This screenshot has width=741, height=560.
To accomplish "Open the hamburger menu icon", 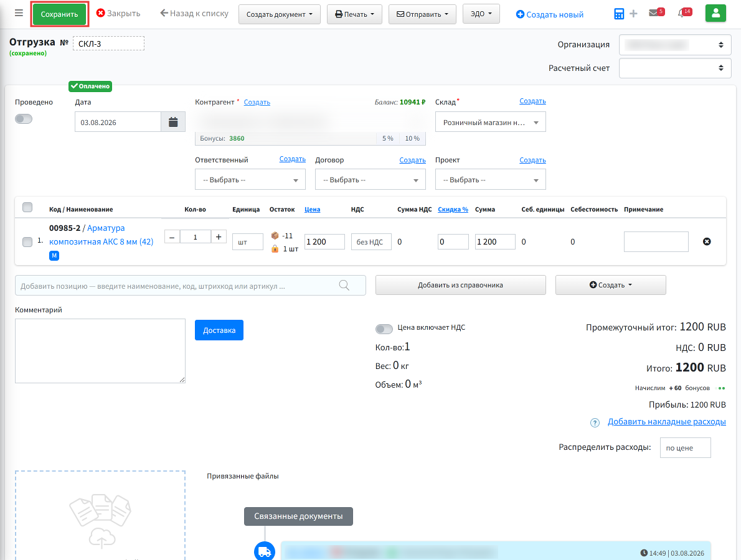I will click(19, 12).
